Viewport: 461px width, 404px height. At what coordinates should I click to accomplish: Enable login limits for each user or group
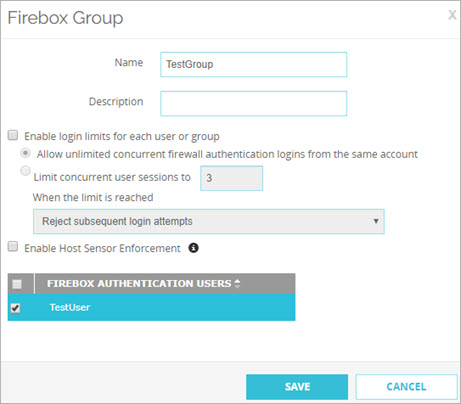(x=13, y=135)
